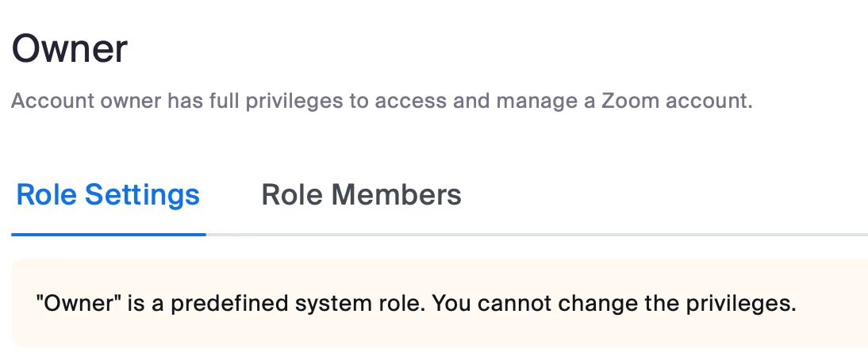Viewport: 868px width, 360px height.
Task: Click the blue underline beneath Role Settings
Action: (x=109, y=234)
